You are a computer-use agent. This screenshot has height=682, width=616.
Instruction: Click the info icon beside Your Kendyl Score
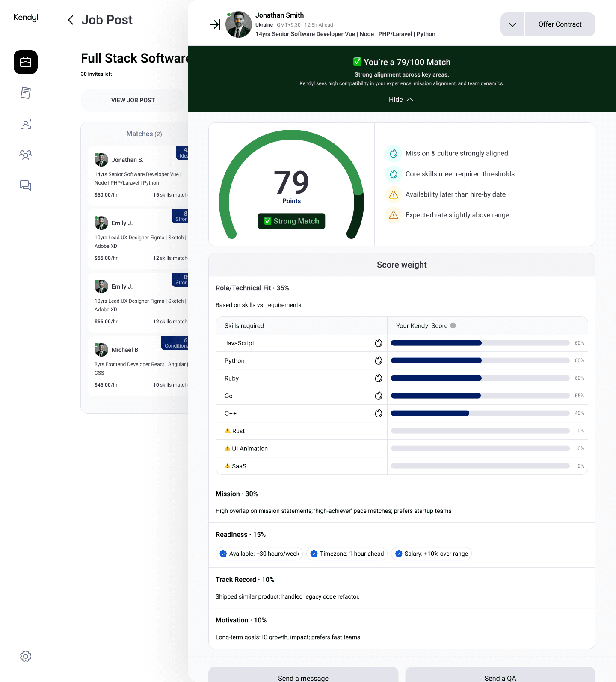[453, 325]
